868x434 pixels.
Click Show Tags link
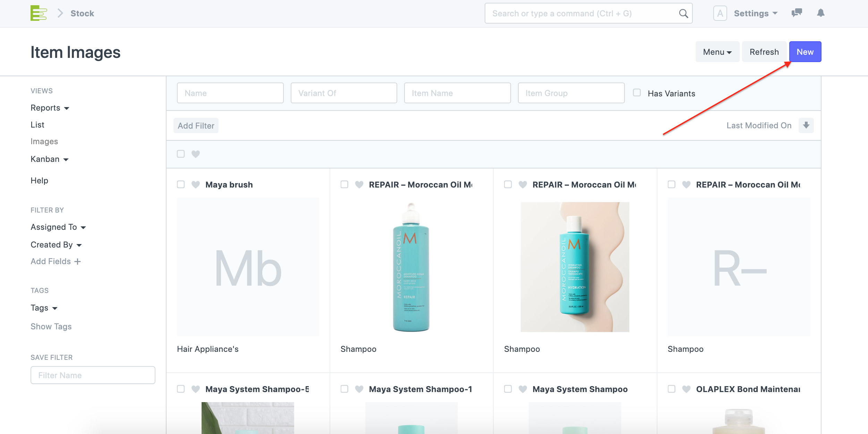(51, 327)
